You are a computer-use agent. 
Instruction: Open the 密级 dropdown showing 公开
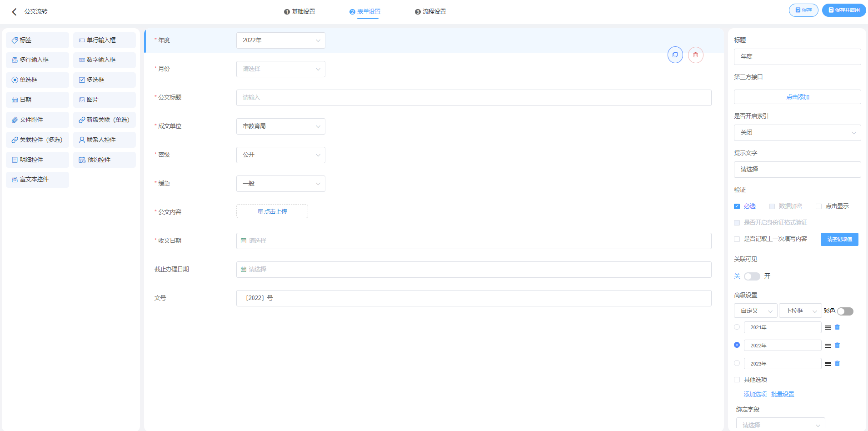tap(281, 155)
